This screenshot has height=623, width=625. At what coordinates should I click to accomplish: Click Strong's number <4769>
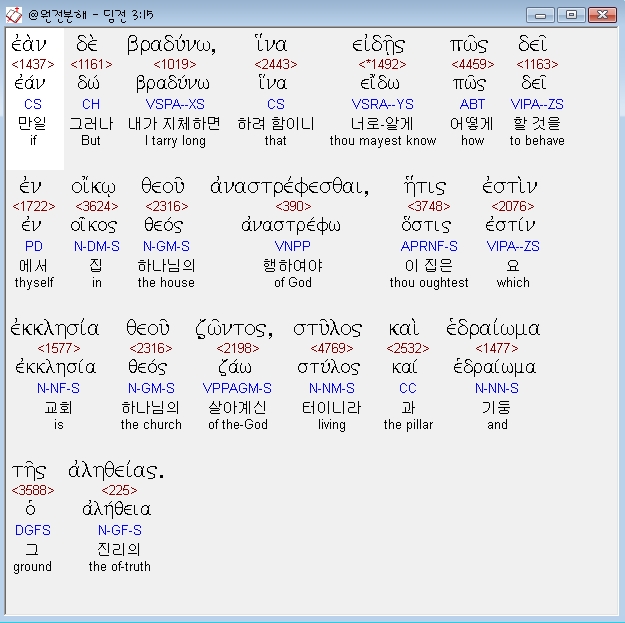click(332, 348)
